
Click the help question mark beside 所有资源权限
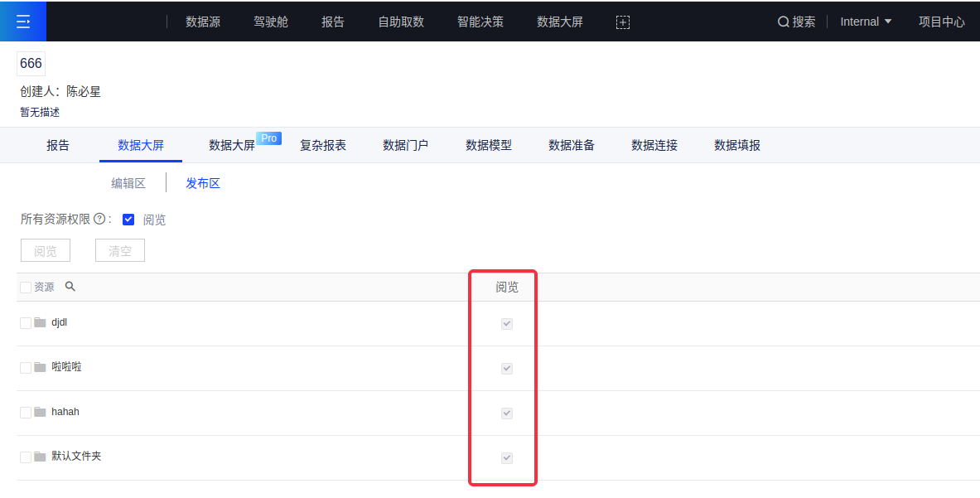[99, 220]
